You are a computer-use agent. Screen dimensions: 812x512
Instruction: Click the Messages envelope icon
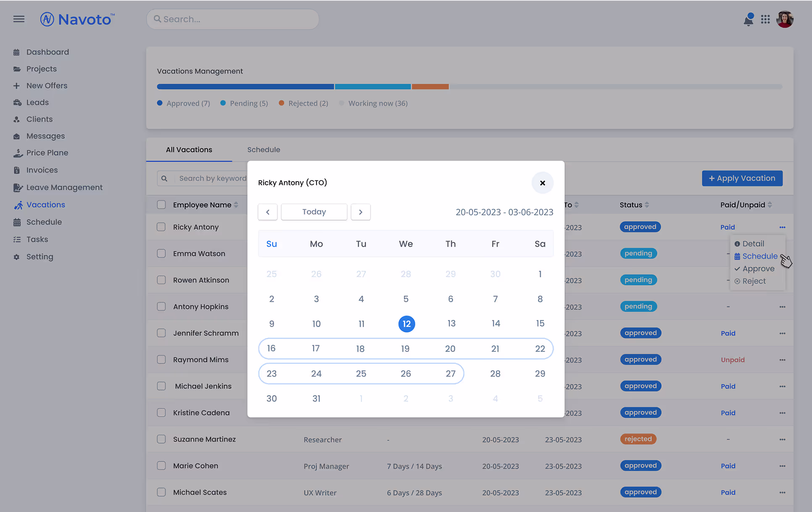(17, 136)
